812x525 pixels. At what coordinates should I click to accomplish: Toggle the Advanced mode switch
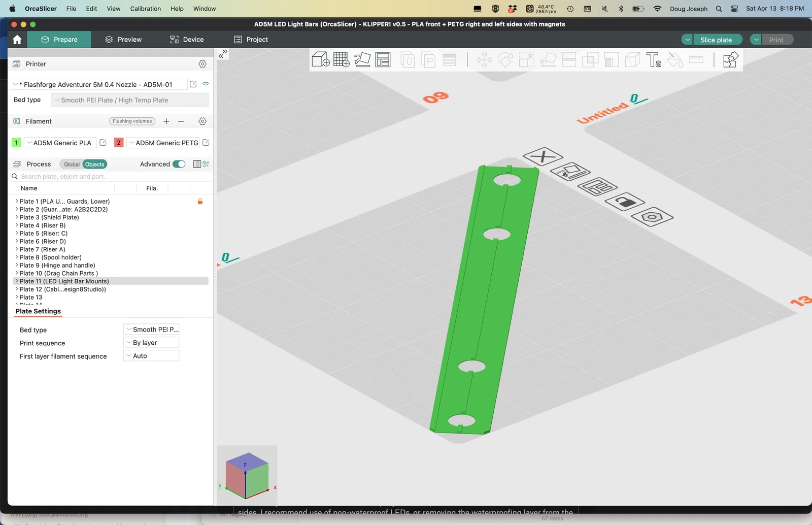(x=179, y=164)
